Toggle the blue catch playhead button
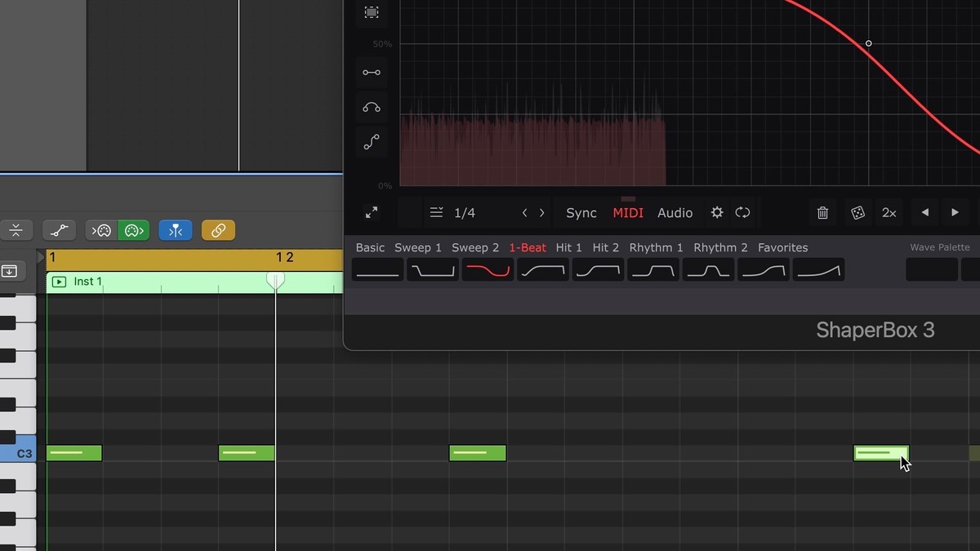The image size is (980, 551). pyautogui.click(x=176, y=231)
